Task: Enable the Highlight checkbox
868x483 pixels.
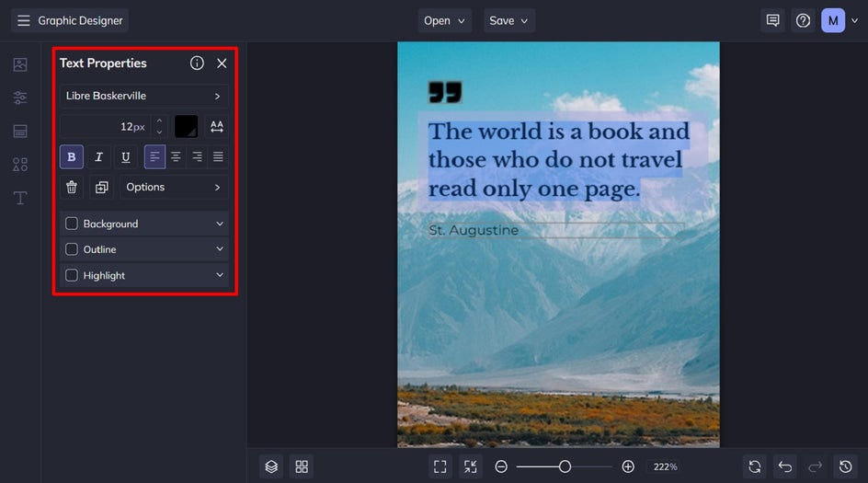Action: tap(72, 275)
